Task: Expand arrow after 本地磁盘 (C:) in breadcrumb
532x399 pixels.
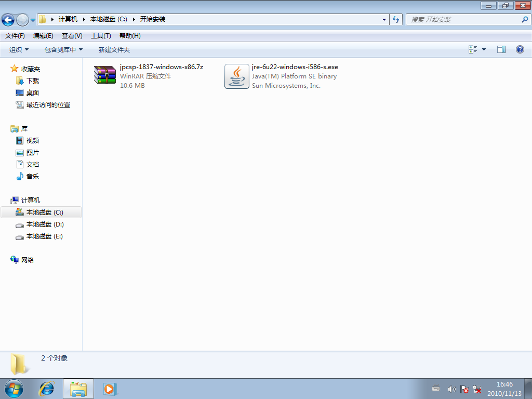Action: click(x=134, y=19)
